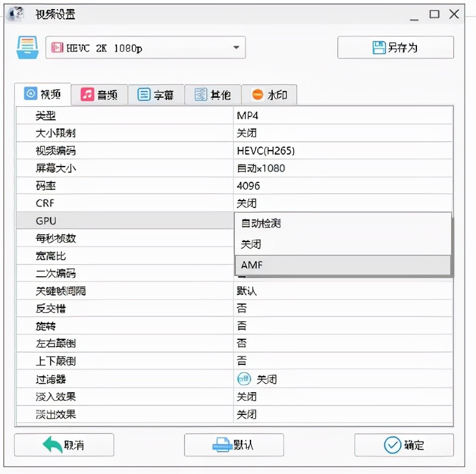Select the 二次编码 row label
The height and width of the screenshot is (474, 476).
click(x=56, y=273)
